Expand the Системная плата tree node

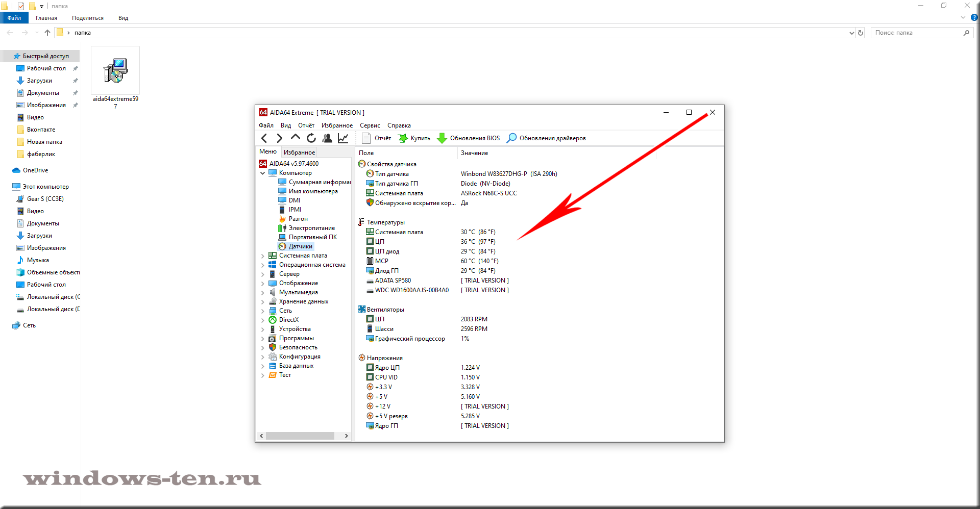[x=263, y=256]
